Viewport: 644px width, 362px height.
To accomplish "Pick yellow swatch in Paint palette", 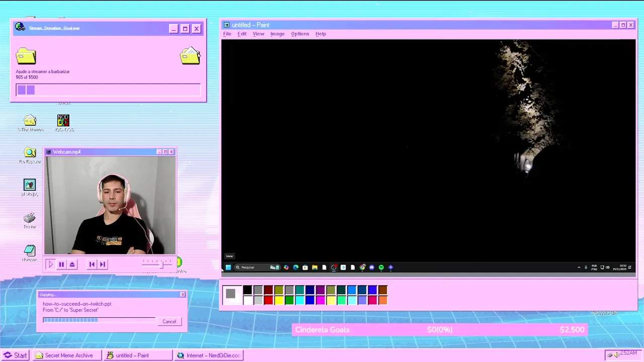I will point(279,300).
